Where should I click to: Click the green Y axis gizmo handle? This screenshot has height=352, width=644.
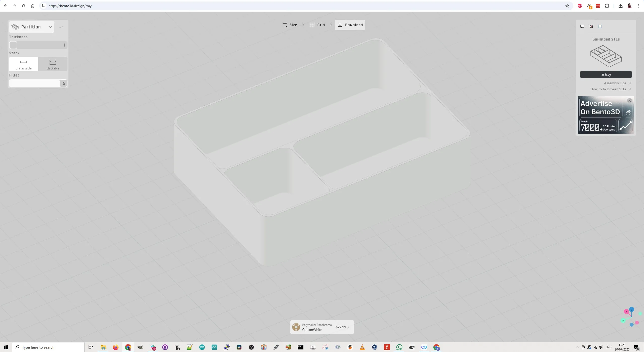[x=623, y=321]
